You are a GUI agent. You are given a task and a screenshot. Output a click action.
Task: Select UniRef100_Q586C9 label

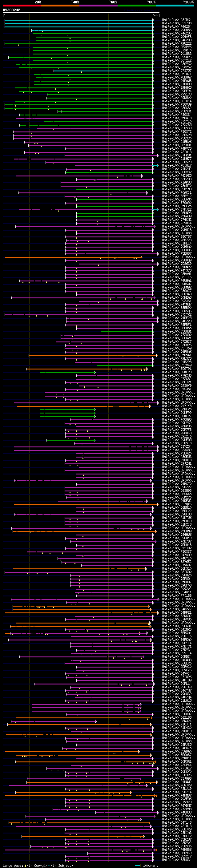tap(177, 264)
